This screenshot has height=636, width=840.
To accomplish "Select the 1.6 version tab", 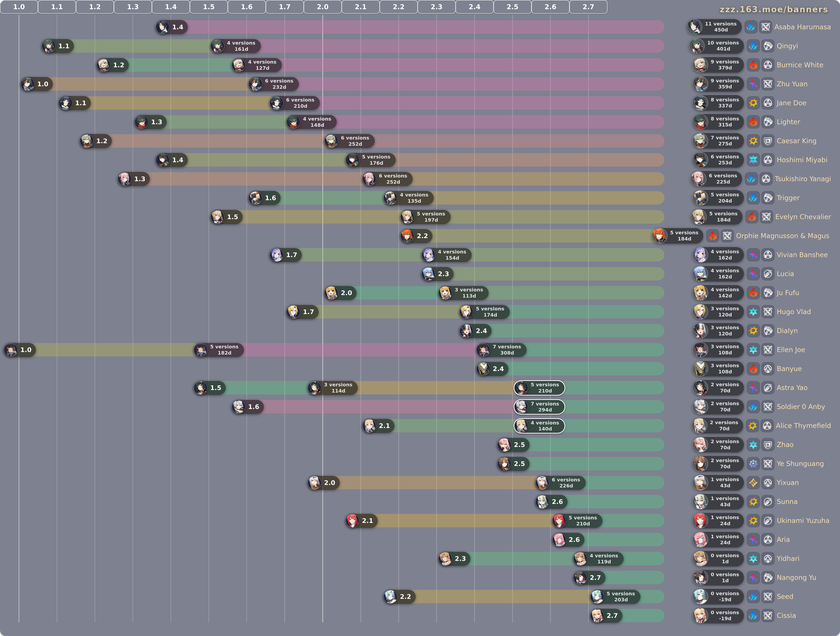I will coord(247,7).
